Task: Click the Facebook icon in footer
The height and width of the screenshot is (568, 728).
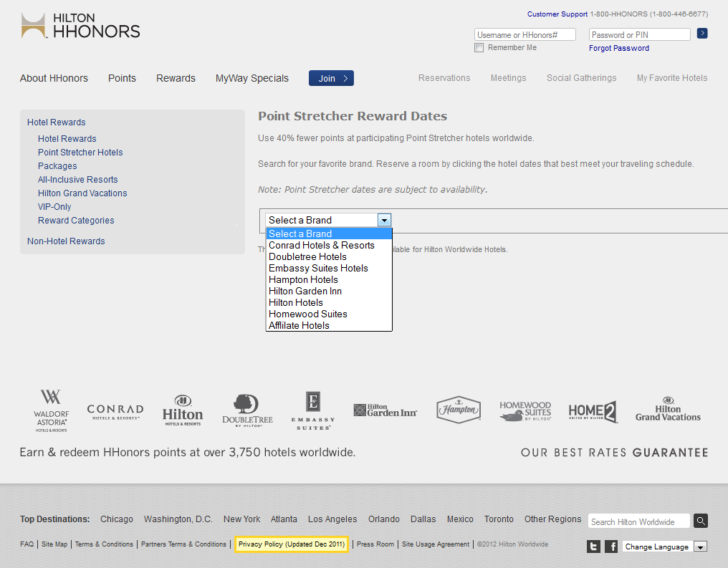Action: click(611, 547)
